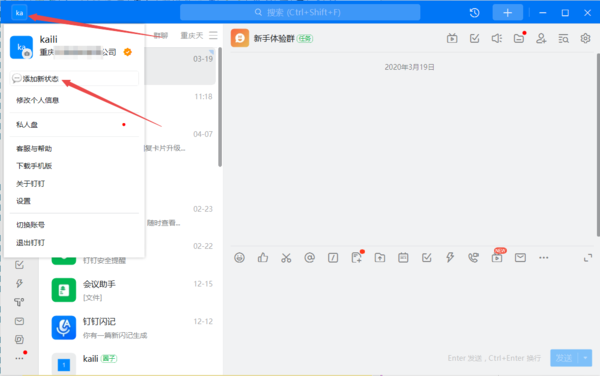Open group tasks checkmark icon in header
600x376 pixels.
coord(474,38)
